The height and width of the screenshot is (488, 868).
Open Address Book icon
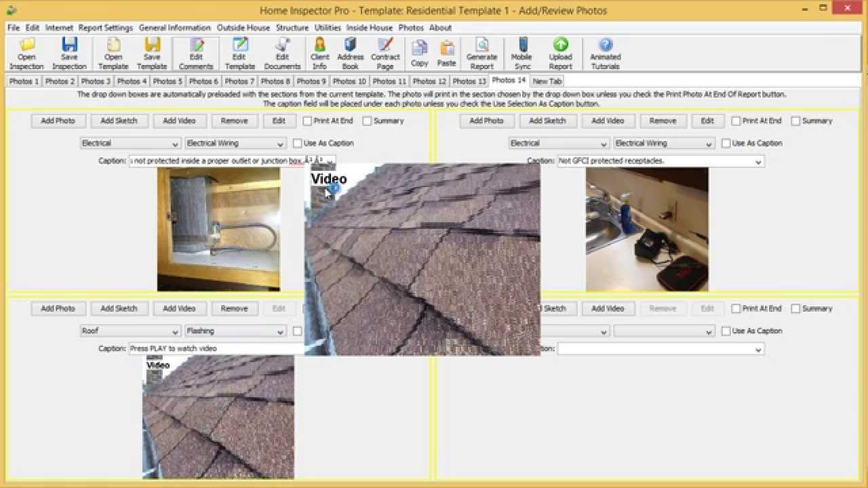click(350, 54)
